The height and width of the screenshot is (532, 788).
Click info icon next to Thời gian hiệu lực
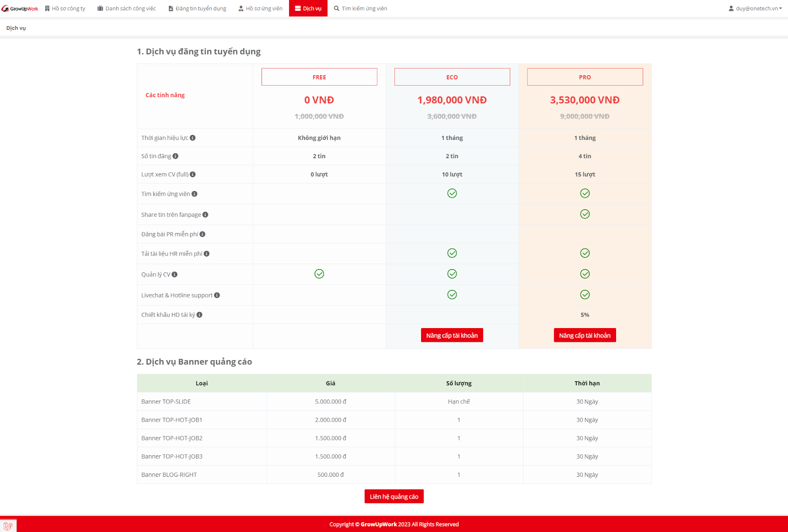pos(193,138)
